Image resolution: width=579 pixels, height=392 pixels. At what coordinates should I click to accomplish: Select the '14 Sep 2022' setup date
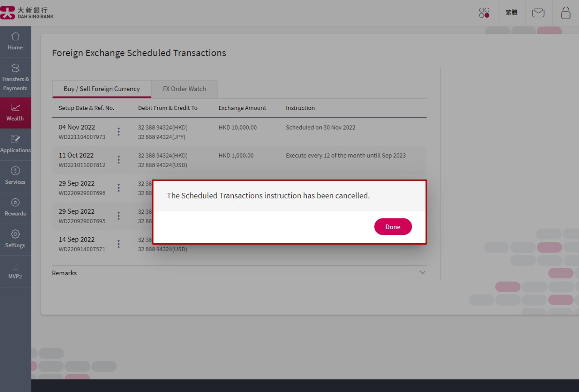tap(77, 239)
